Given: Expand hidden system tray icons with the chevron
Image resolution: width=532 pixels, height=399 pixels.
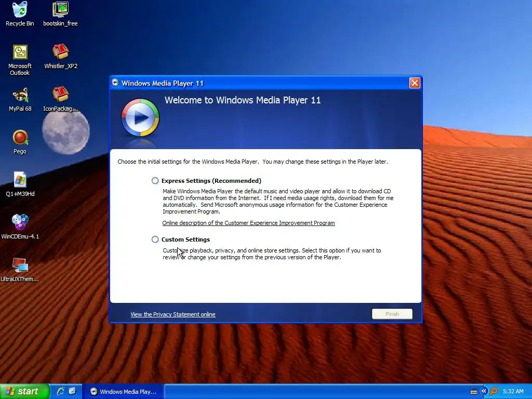Looking at the screenshot, I should click(x=484, y=391).
